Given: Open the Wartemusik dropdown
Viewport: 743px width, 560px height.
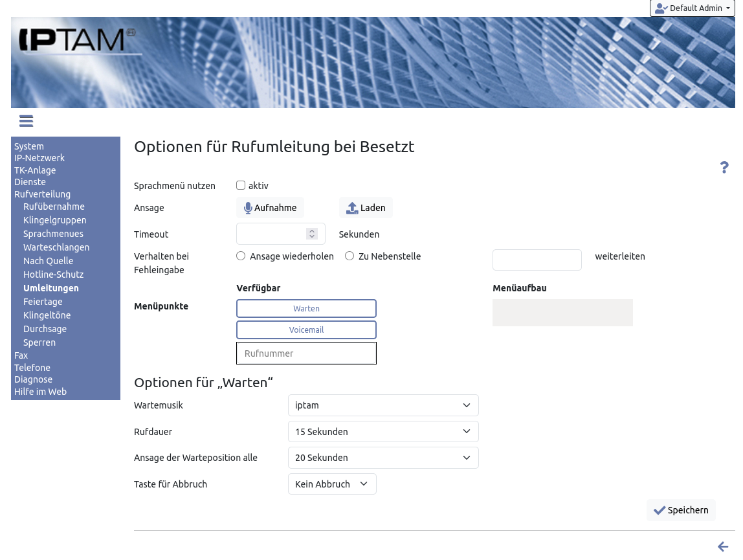Looking at the screenshot, I should point(383,405).
